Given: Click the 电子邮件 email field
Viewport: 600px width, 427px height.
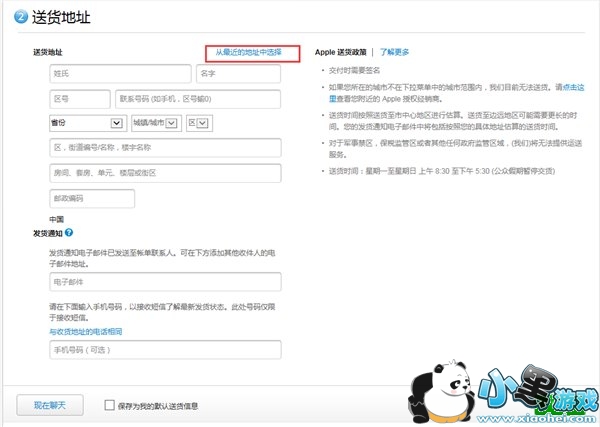Looking at the screenshot, I should [x=165, y=282].
